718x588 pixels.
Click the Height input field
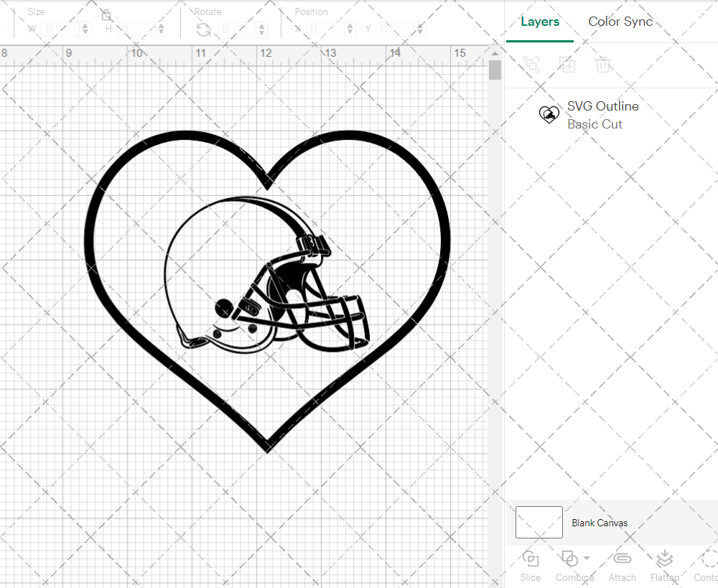coord(137,29)
